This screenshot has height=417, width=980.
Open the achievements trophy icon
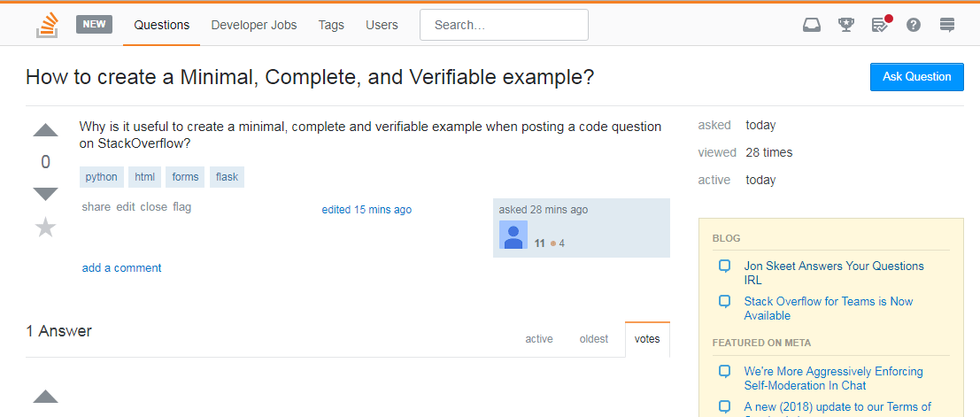(846, 25)
